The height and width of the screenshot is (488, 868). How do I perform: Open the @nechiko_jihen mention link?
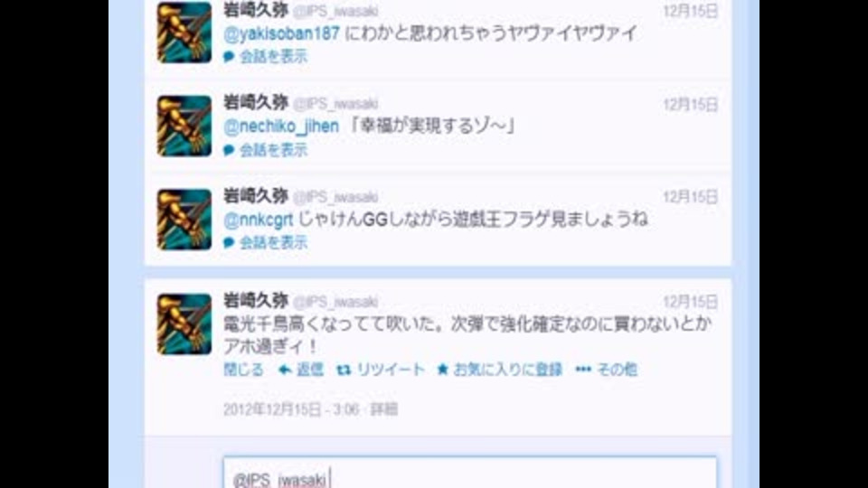point(281,127)
